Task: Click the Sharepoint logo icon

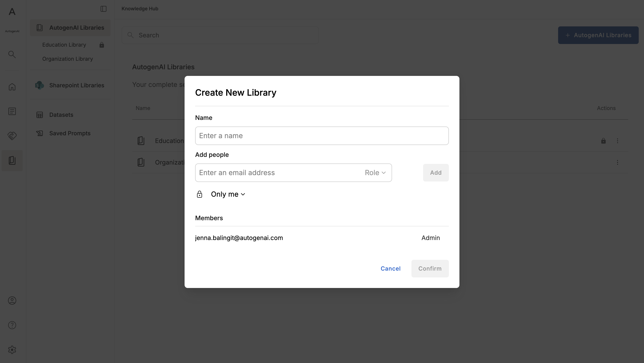Action: 39,85
